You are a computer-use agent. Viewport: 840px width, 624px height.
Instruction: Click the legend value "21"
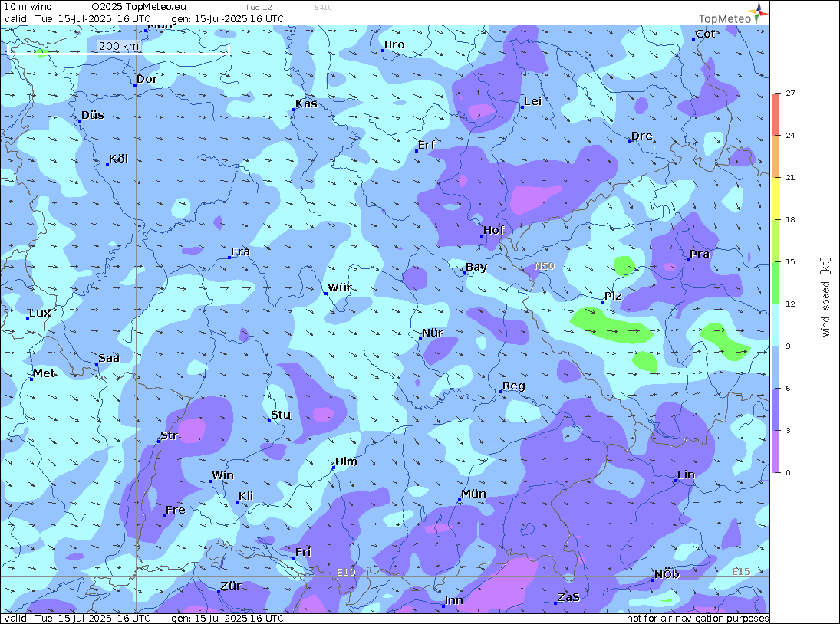pos(790,178)
